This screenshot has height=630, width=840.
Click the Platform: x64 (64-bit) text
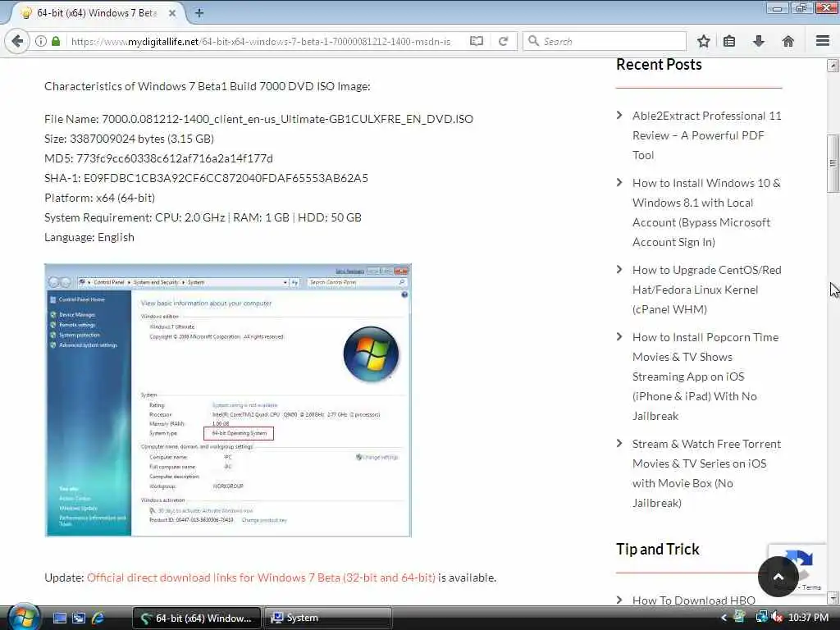pos(99,198)
